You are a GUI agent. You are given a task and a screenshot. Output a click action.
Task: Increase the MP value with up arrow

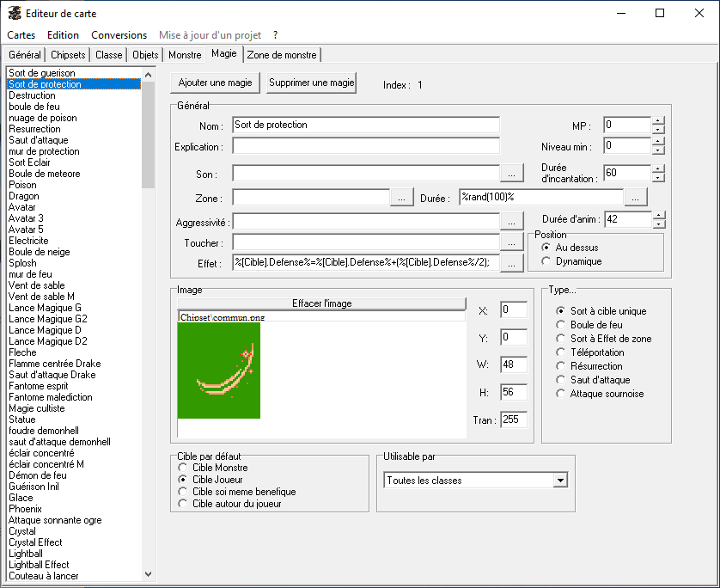pos(658,120)
